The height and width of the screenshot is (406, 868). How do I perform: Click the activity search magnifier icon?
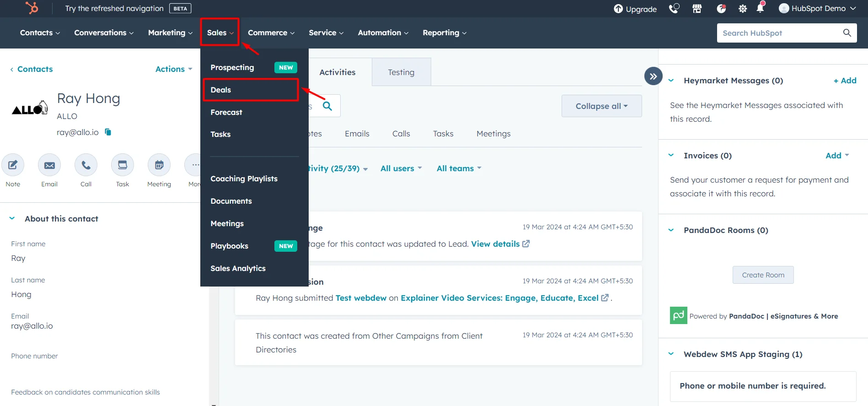(x=327, y=106)
